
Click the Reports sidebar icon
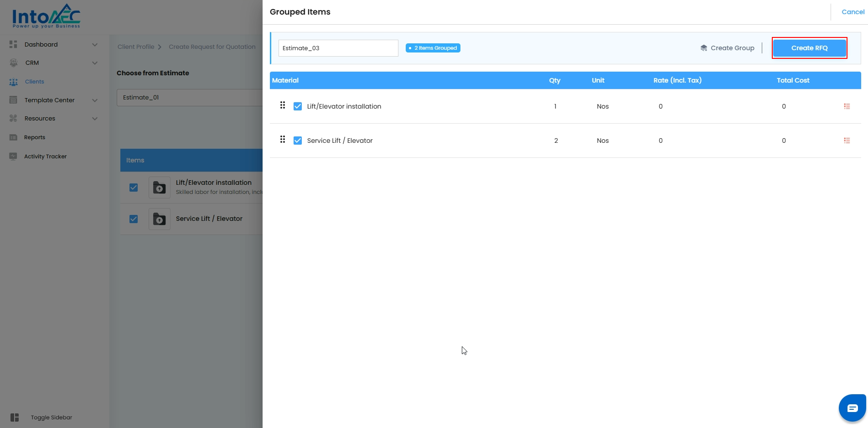[13, 137]
